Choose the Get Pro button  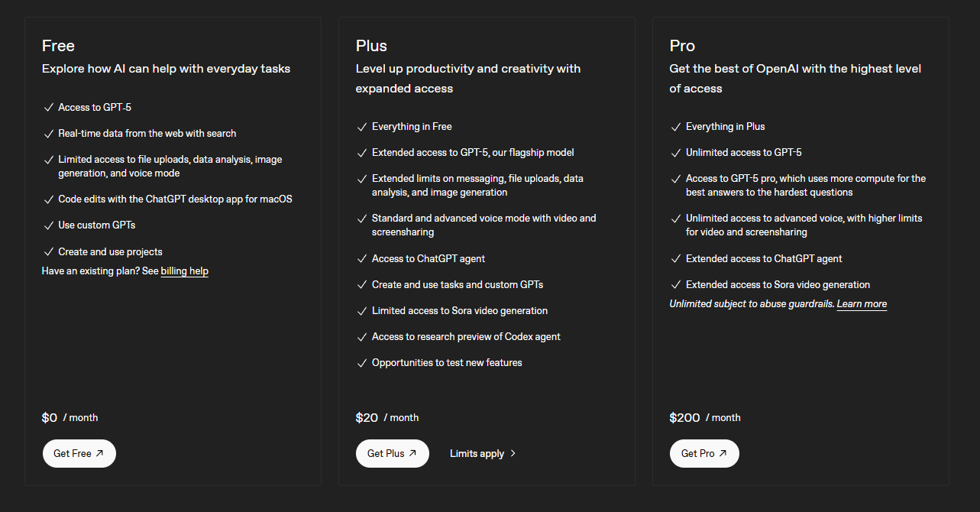pos(704,453)
